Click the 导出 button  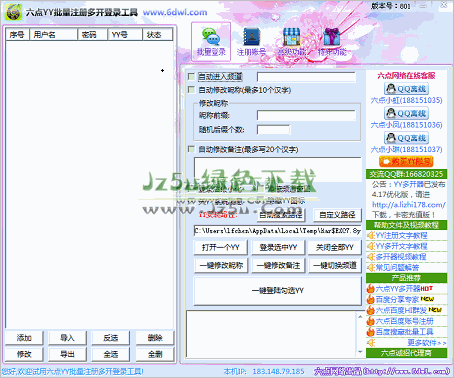tap(67, 354)
